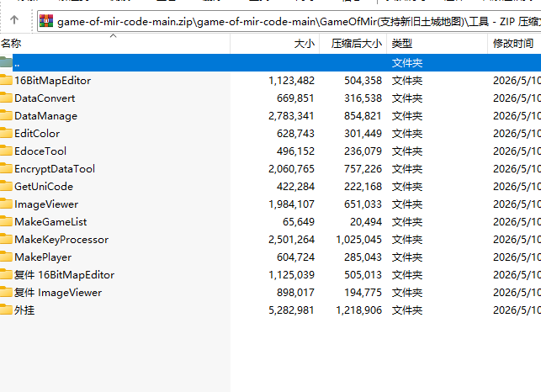Click size value 496,152
The width and height of the screenshot is (541, 392).
click(x=295, y=151)
